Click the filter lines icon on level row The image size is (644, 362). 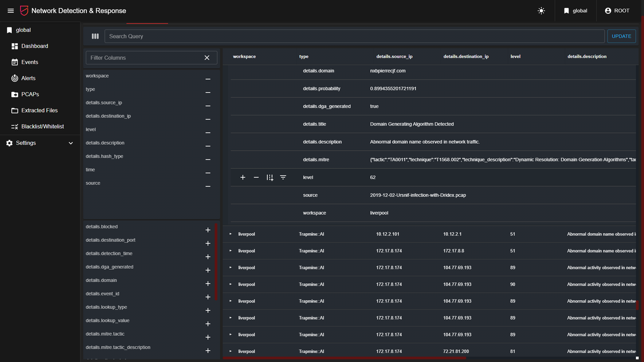pyautogui.click(x=283, y=178)
